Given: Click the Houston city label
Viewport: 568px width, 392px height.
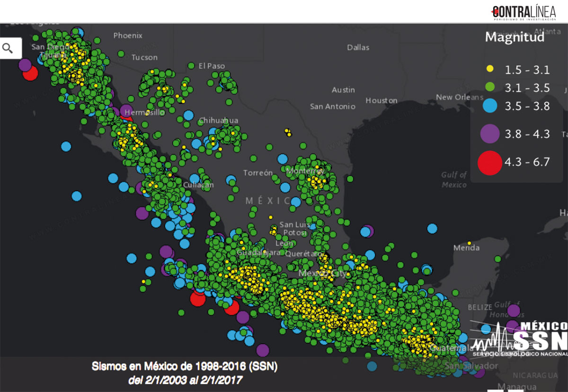Looking at the screenshot, I should (x=382, y=100).
